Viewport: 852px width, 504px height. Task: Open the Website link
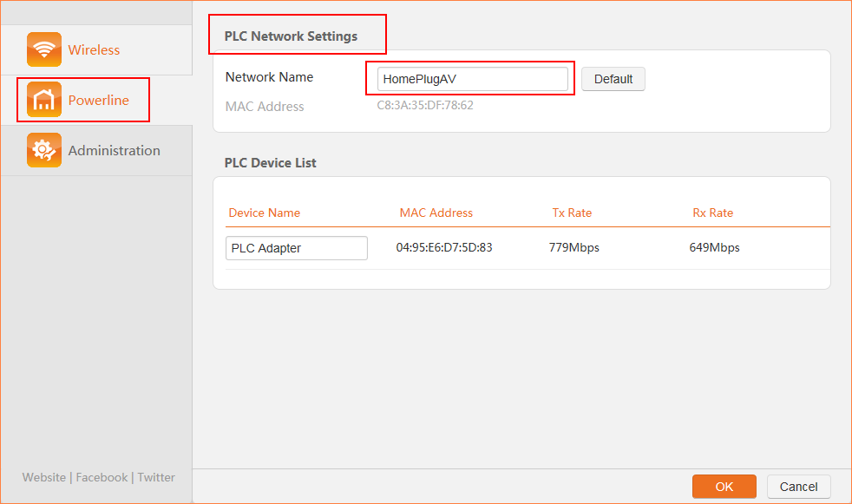click(44, 477)
